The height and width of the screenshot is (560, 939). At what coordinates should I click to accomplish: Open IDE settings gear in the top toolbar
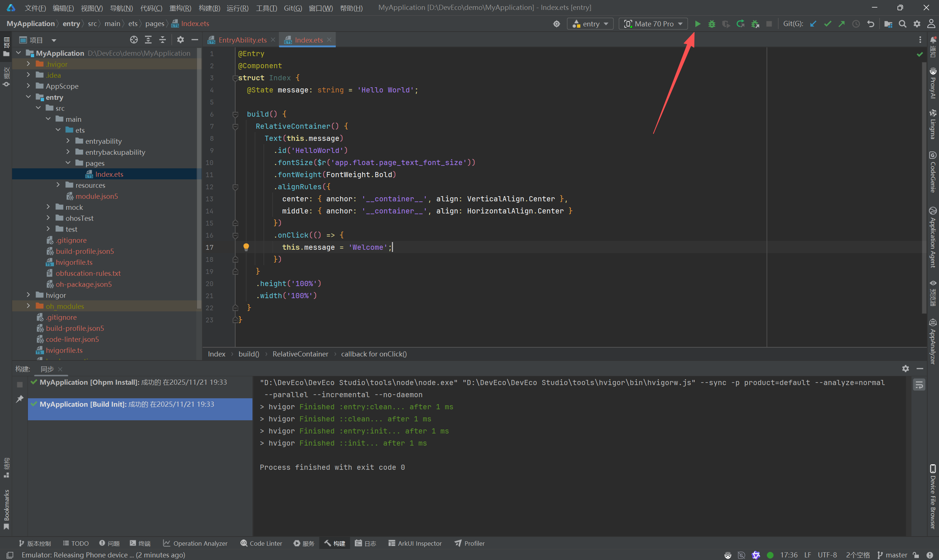click(x=917, y=24)
